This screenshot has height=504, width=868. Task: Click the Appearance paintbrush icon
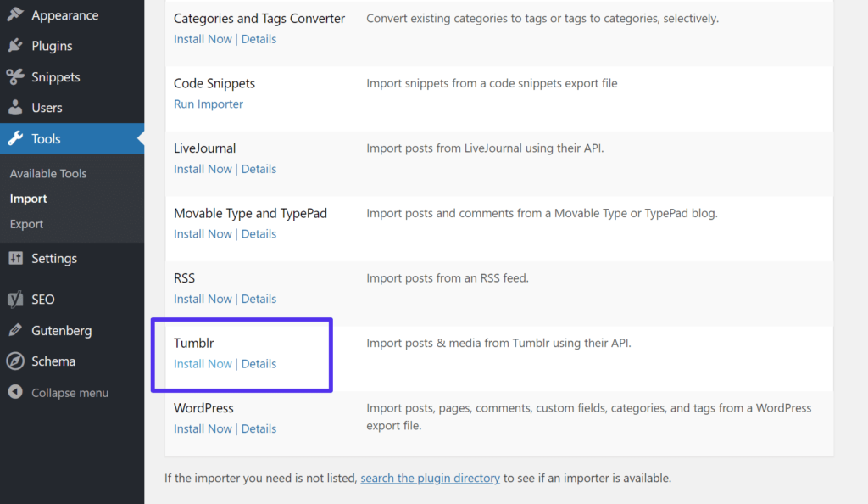coord(15,15)
